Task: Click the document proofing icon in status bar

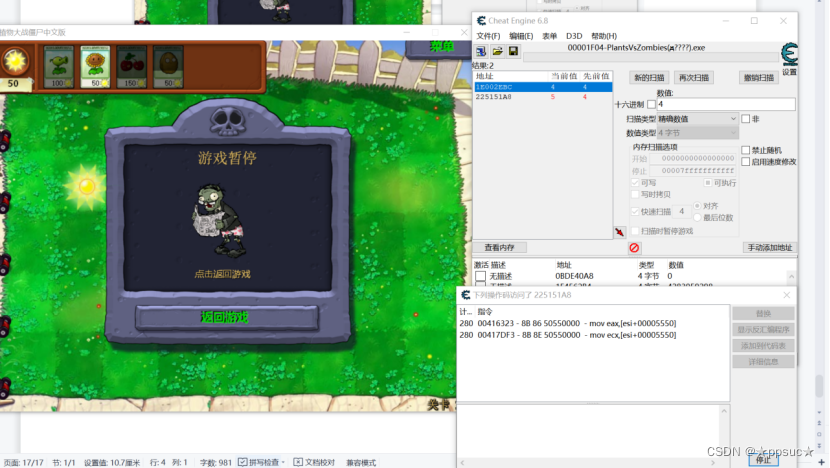Action: point(298,462)
